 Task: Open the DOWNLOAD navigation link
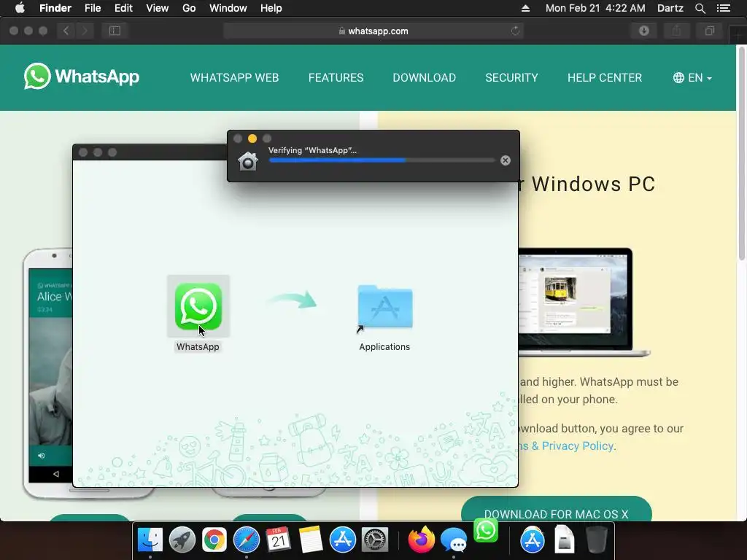(424, 77)
